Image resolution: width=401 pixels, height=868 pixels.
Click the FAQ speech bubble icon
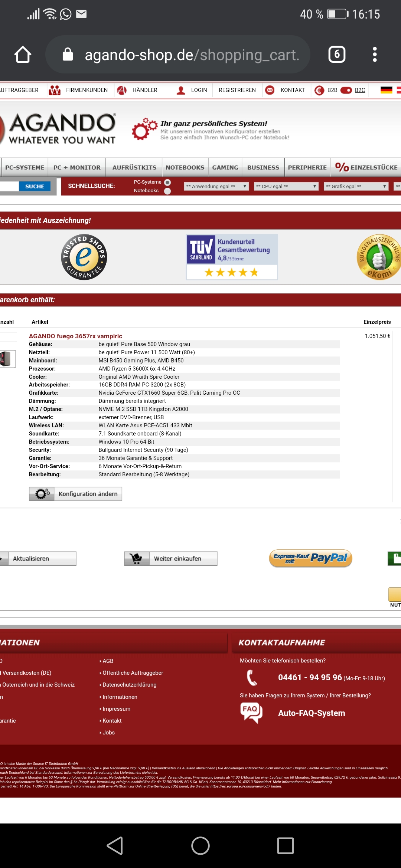pos(251,713)
